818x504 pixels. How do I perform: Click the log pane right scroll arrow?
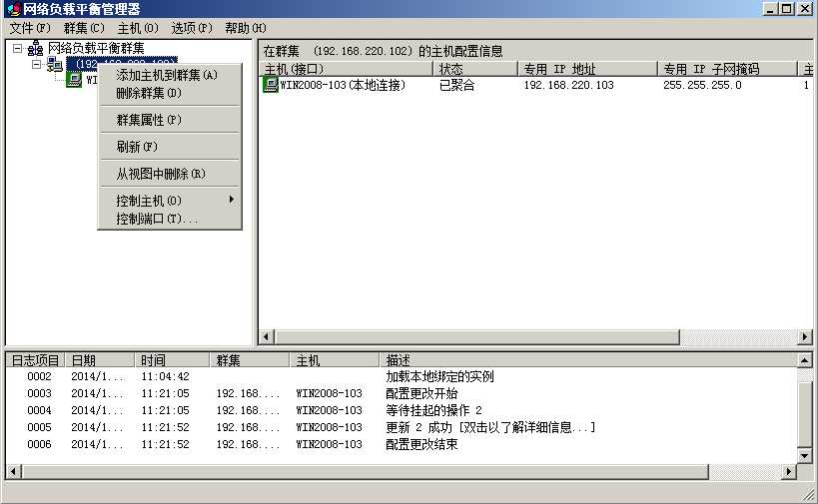789,472
